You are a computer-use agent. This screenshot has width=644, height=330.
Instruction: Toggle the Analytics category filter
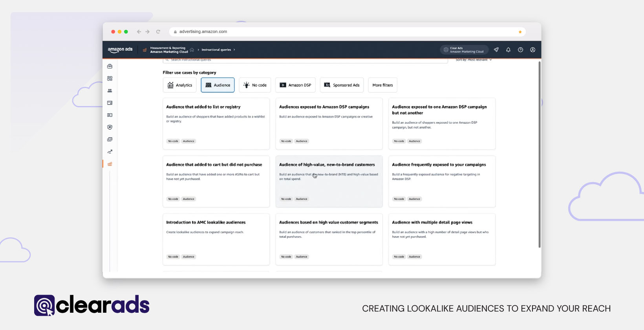[180, 85]
